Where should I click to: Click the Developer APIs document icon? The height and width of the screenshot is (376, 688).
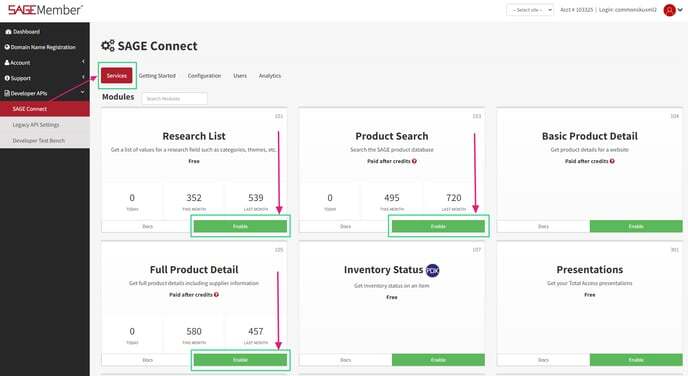[x=7, y=93]
